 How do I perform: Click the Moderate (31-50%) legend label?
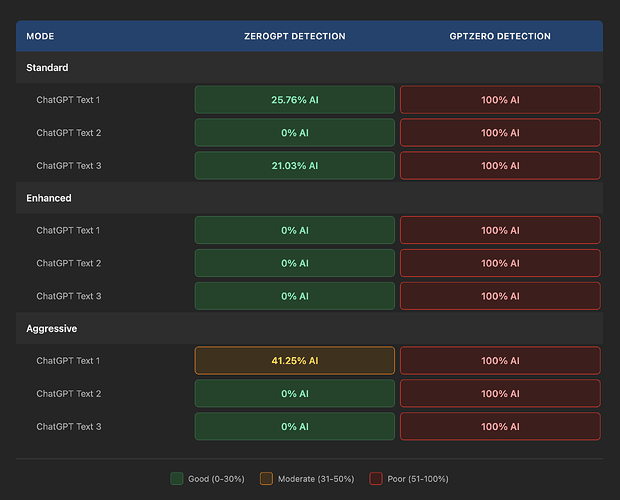(316, 479)
